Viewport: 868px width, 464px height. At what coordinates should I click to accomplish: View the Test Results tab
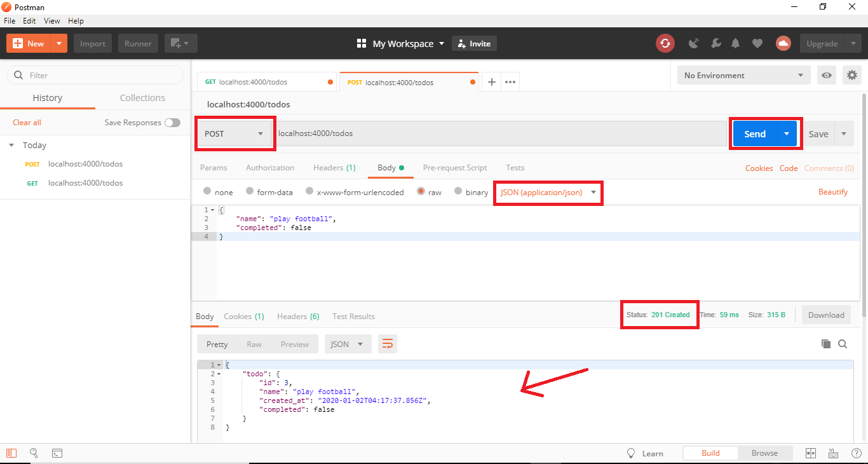pyautogui.click(x=353, y=316)
